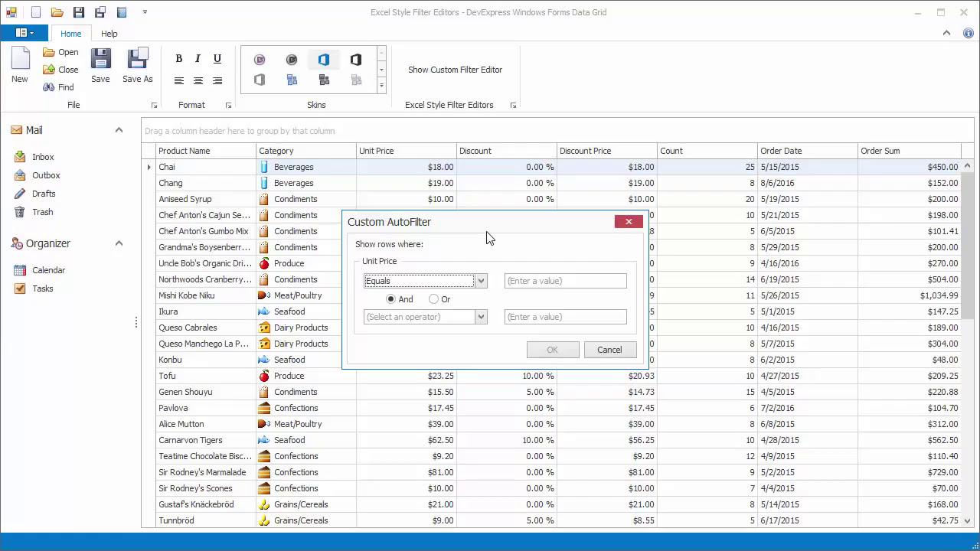Click Close in the File ribbon group
980x551 pixels.
60,70
